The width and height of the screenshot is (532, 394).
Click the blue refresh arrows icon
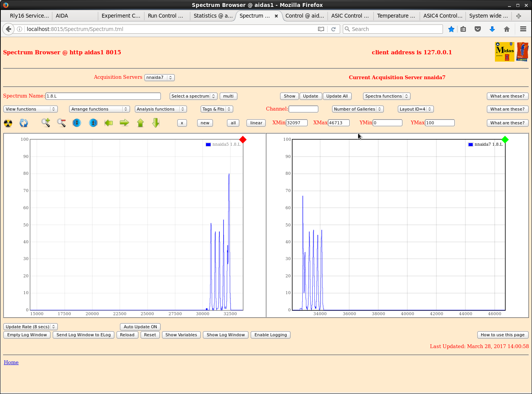click(24, 123)
